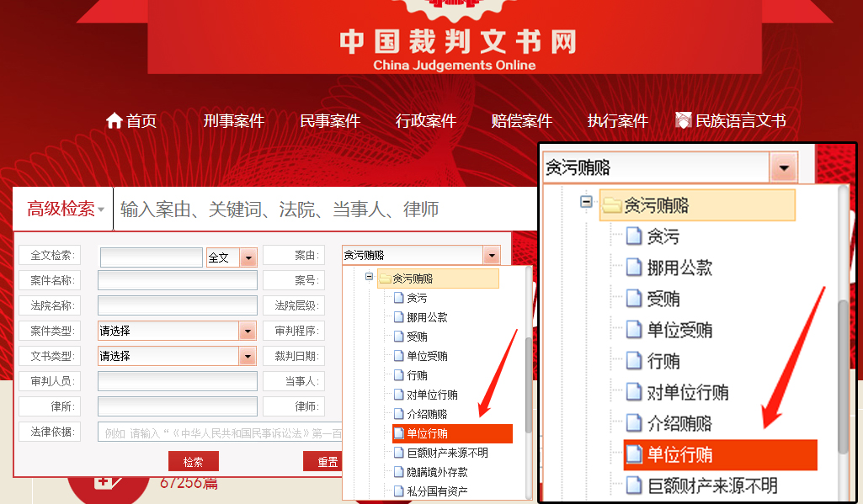The width and height of the screenshot is (863, 504).
Task: Click the document icon beside 挪用公款 in enlarged panel
Action: pyautogui.click(x=634, y=268)
